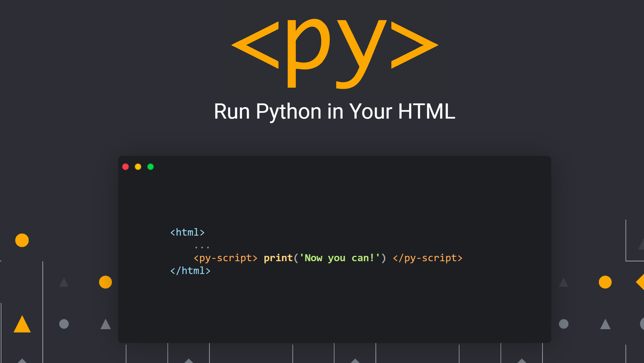Click the orange circle at upper left edge
Image resolution: width=644 pixels, height=363 pixels.
pos(22,240)
